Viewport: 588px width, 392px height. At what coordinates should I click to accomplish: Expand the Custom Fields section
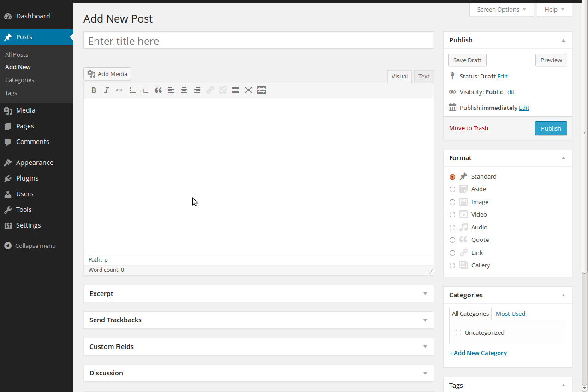(x=425, y=347)
